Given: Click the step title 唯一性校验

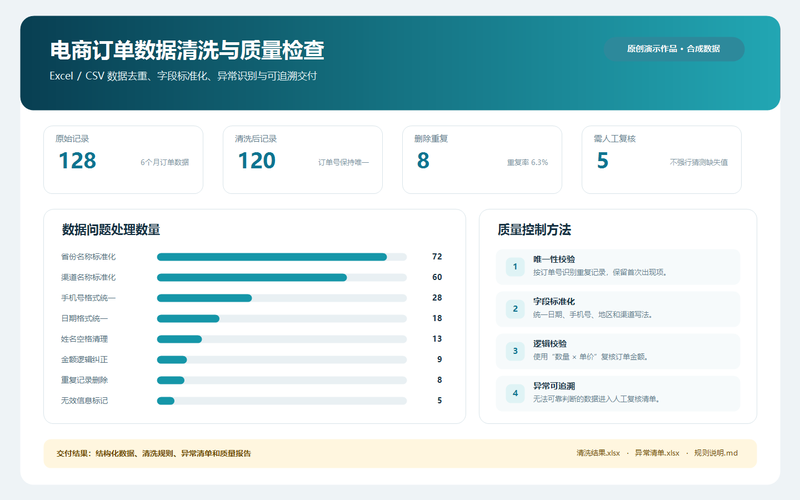Looking at the screenshot, I should [x=554, y=259].
